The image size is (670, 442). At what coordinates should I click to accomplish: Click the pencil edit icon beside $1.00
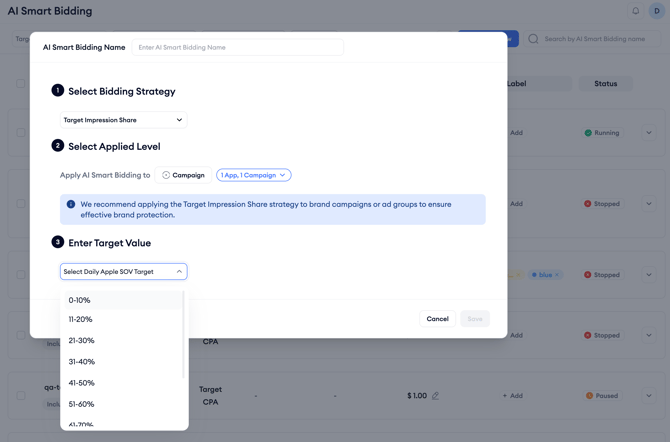tap(435, 396)
